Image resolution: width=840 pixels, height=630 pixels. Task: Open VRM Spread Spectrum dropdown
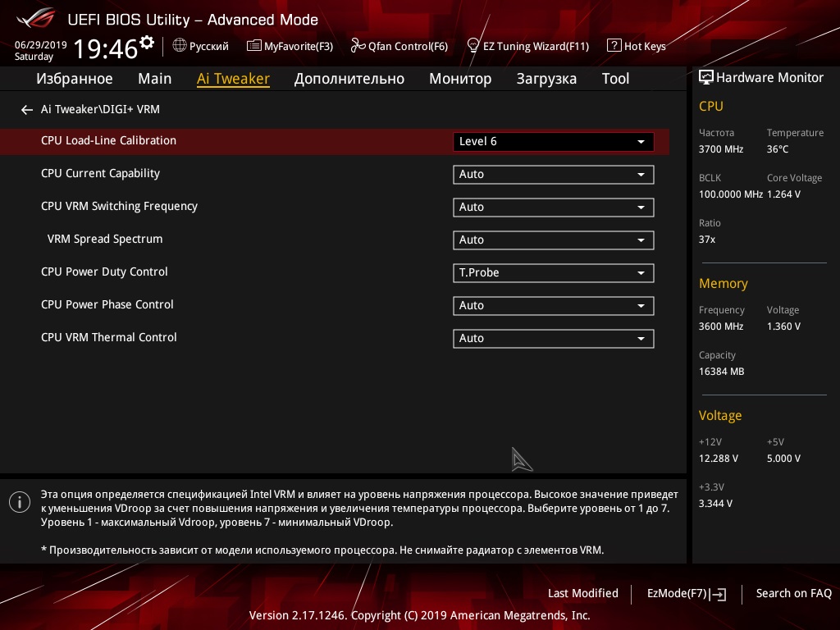pos(554,240)
